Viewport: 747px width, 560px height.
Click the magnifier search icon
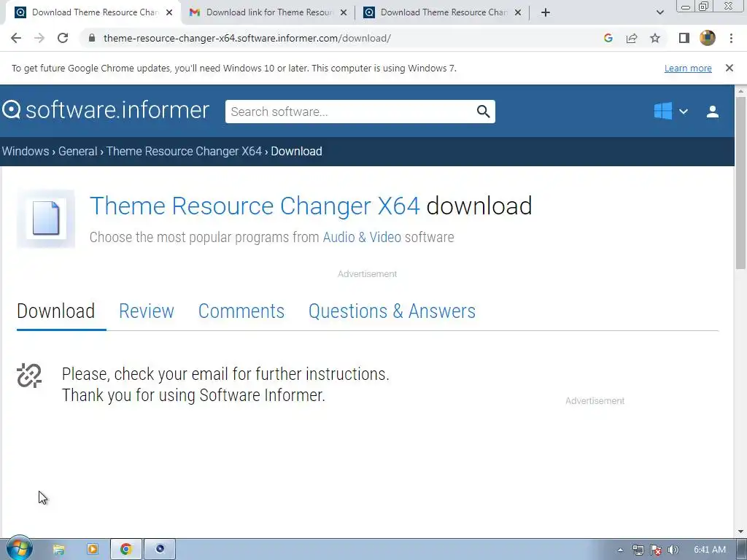pos(483,112)
